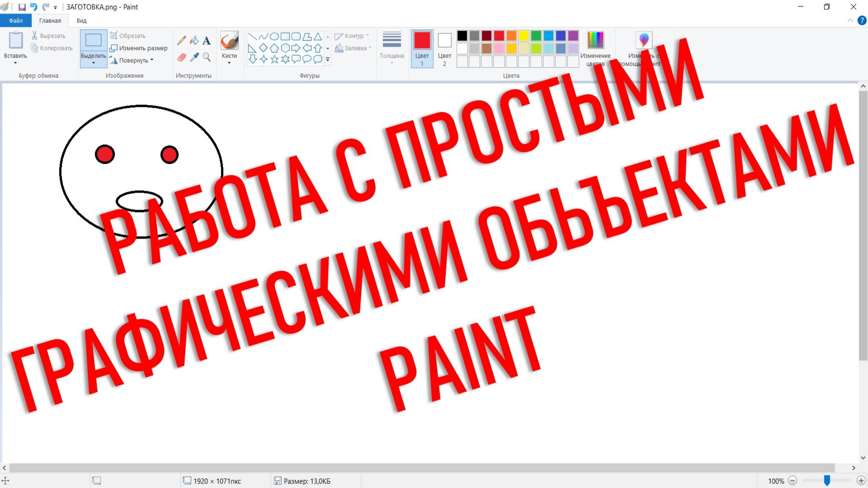This screenshot has width=868, height=488.
Task: Open the Кисти brushes dropdown
Action: tap(229, 63)
